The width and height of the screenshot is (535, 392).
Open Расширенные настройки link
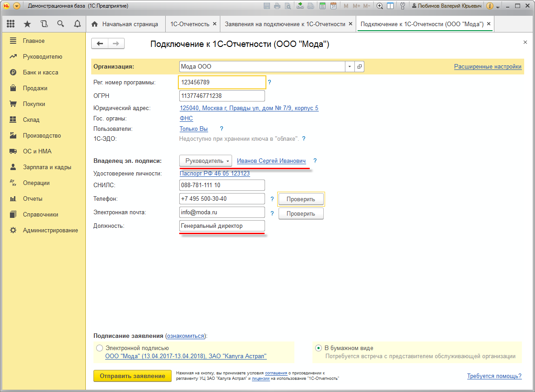(488, 66)
